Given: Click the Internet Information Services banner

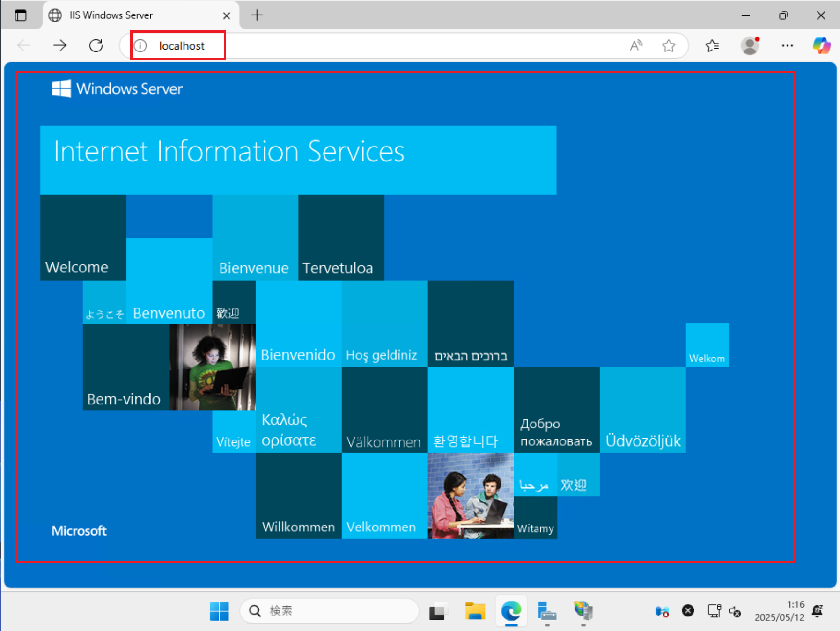Looking at the screenshot, I should [298, 160].
